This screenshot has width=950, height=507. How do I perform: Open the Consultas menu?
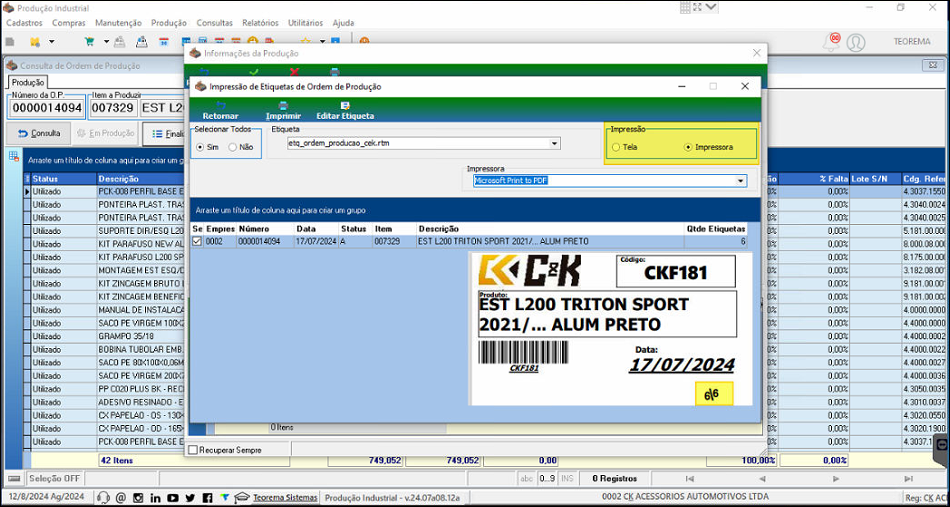click(x=214, y=23)
